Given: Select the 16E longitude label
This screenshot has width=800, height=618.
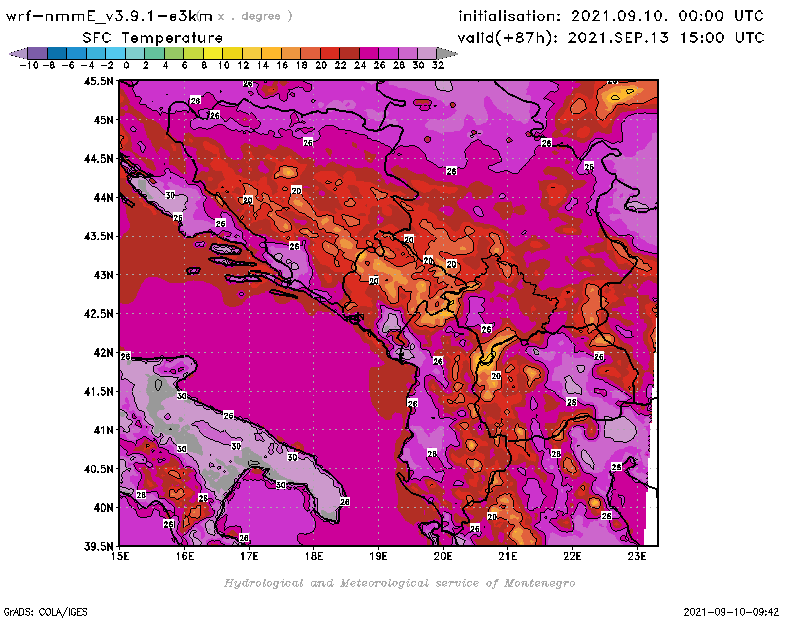Looking at the screenshot, I should [185, 556].
